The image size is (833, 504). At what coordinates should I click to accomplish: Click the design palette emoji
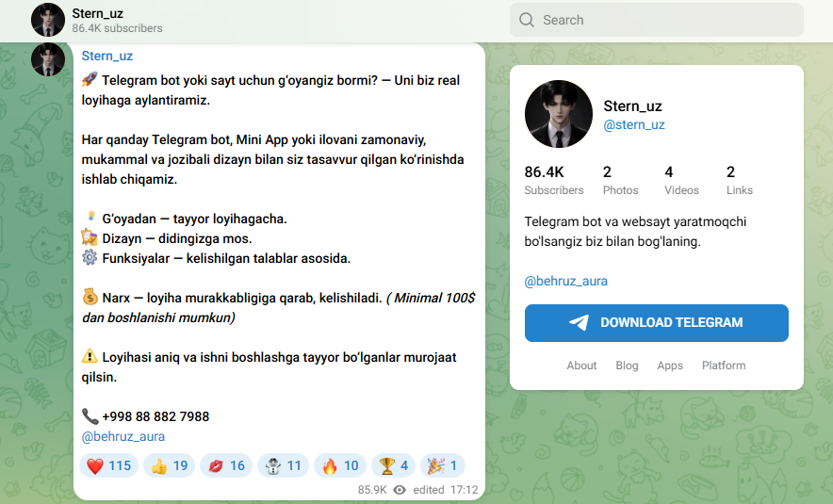(x=90, y=237)
